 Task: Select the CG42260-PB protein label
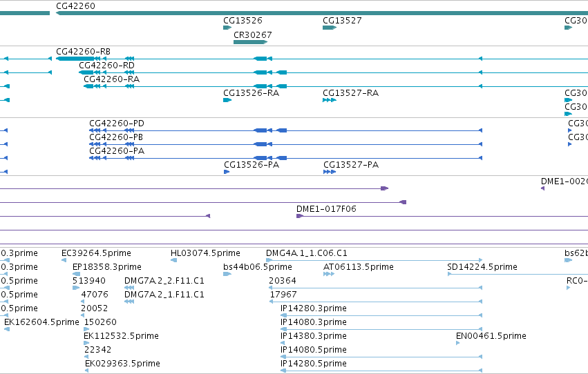[116, 137]
